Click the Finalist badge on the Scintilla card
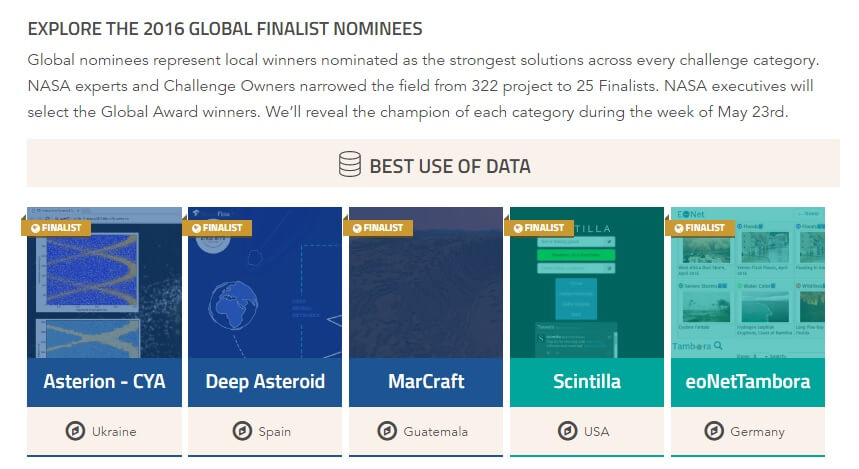This screenshot has width=859, height=469. point(540,227)
